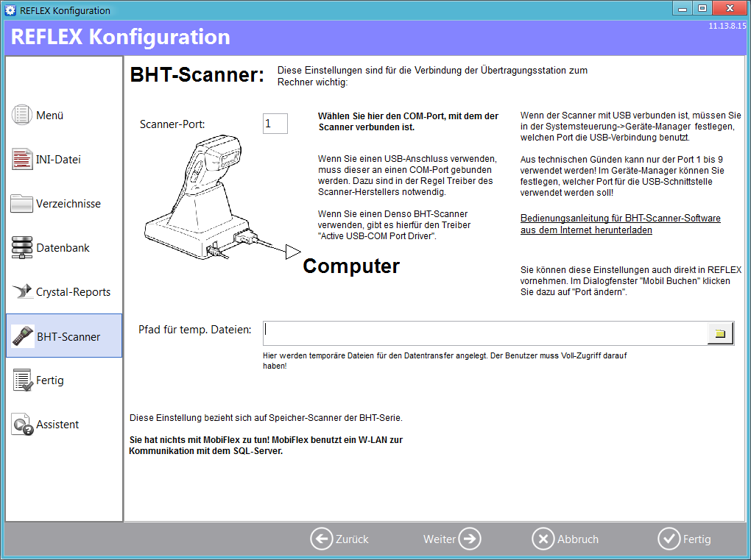Click the version number 11.13.8.15
This screenshot has height=560, width=751.
tap(727, 26)
